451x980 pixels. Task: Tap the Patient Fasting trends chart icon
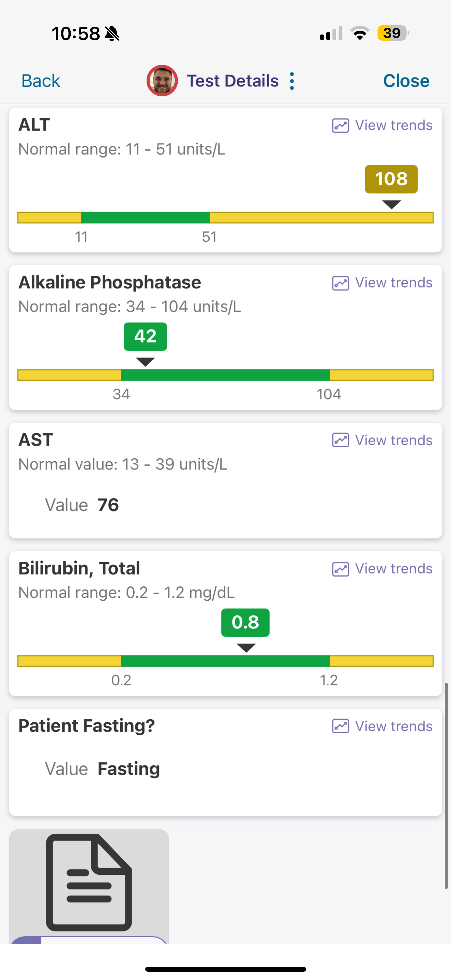(x=340, y=726)
